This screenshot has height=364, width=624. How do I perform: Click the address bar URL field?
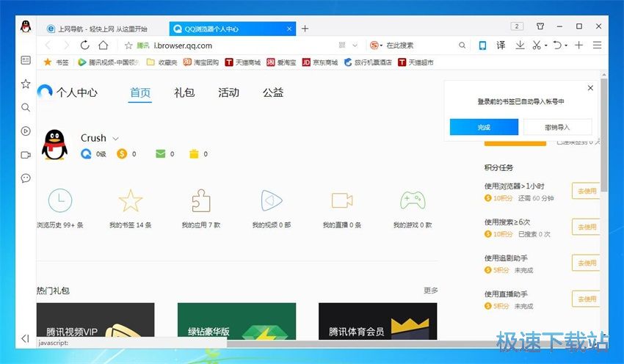pos(243,45)
